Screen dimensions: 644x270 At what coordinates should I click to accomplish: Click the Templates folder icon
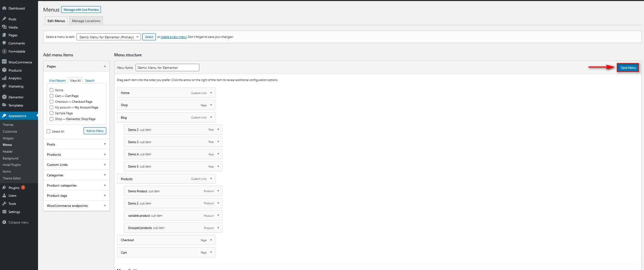click(x=4, y=105)
